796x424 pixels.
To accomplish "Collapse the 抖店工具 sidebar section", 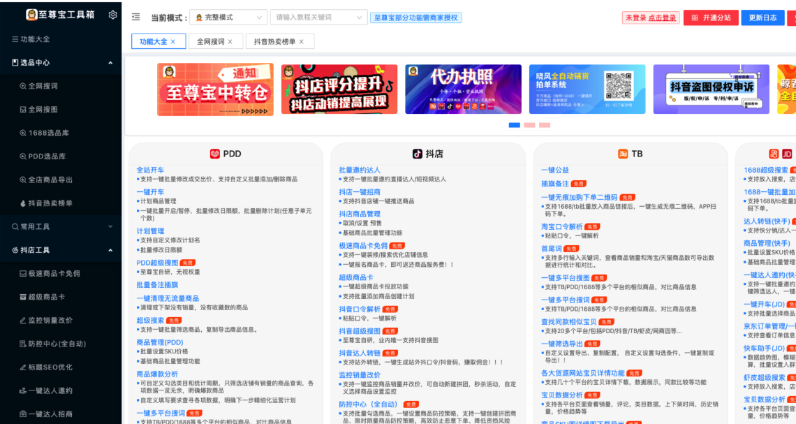I will (x=110, y=250).
